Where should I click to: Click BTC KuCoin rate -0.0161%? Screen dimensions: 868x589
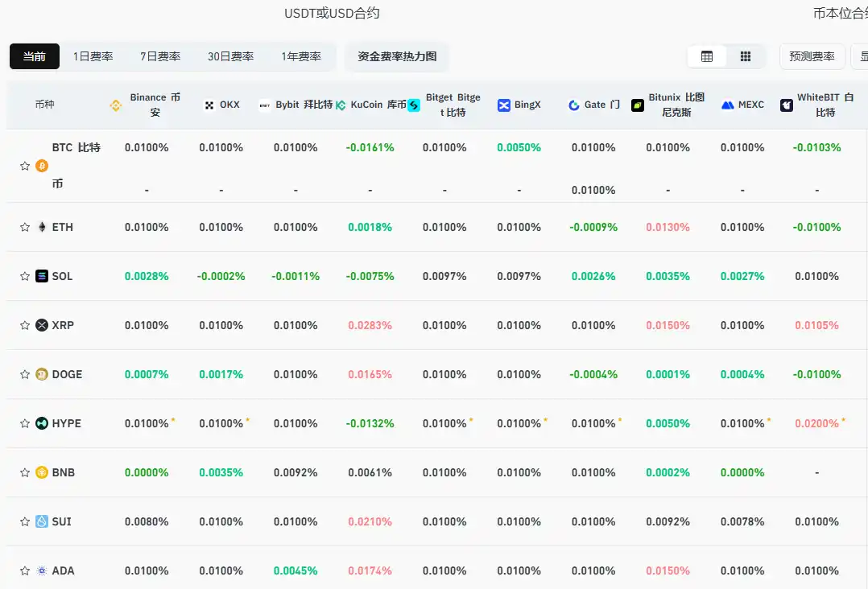[370, 148]
